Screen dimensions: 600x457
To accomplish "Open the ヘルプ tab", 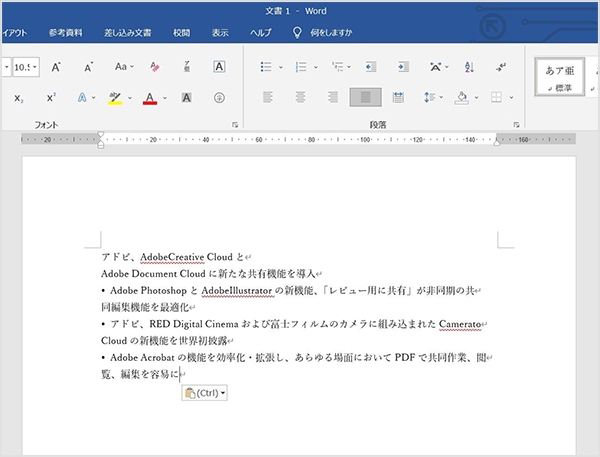I will (261, 33).
